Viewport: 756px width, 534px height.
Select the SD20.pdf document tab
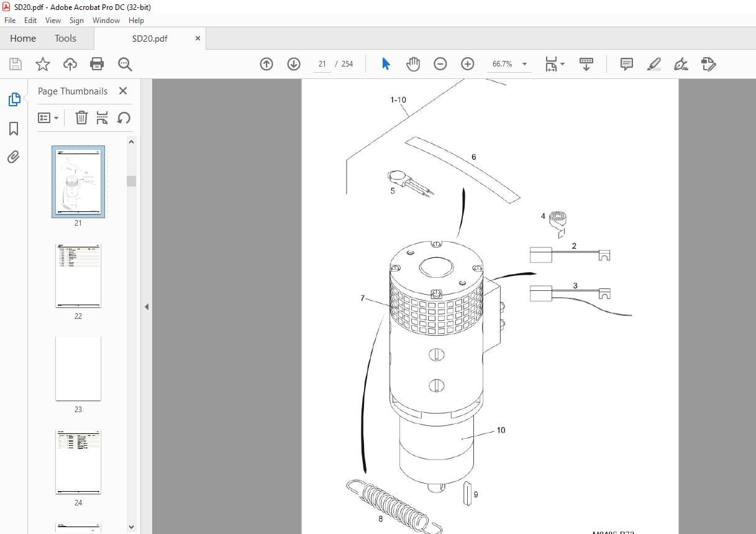150,39
